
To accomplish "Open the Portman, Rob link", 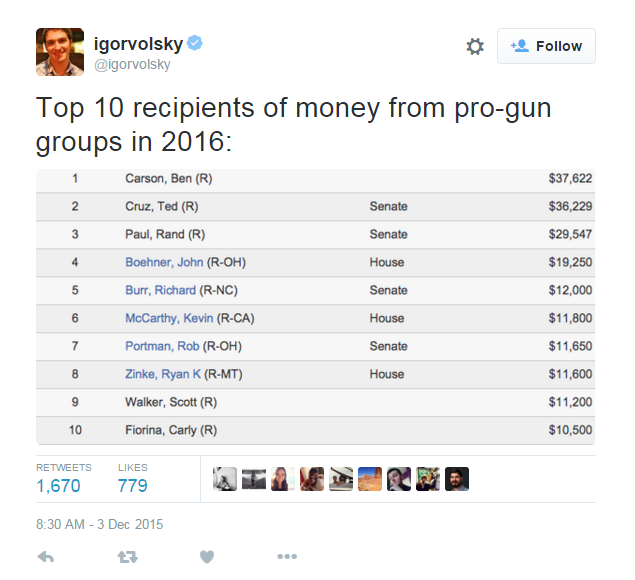I will tap(162, 346).
